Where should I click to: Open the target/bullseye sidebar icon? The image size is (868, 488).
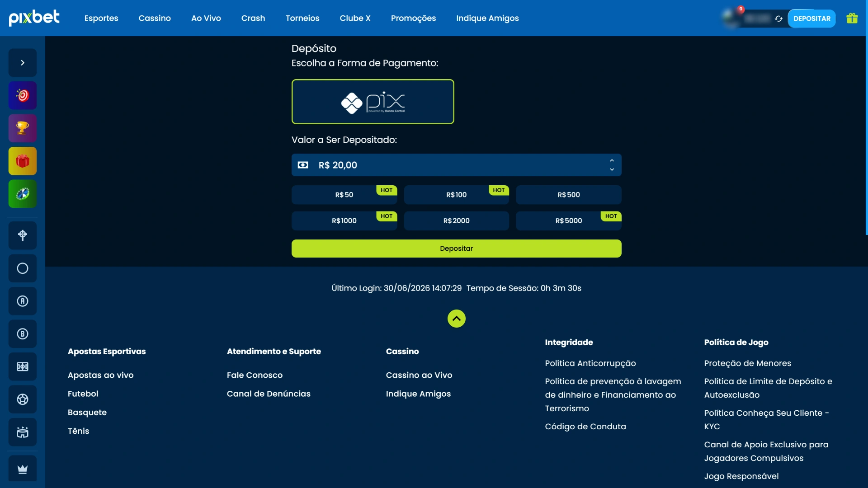[x=23, y=95]
